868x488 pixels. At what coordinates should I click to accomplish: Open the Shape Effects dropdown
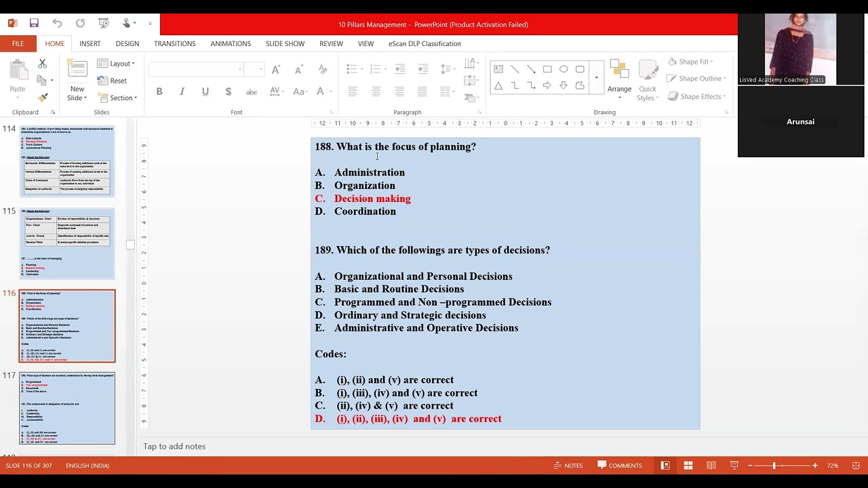coord(696,96)
